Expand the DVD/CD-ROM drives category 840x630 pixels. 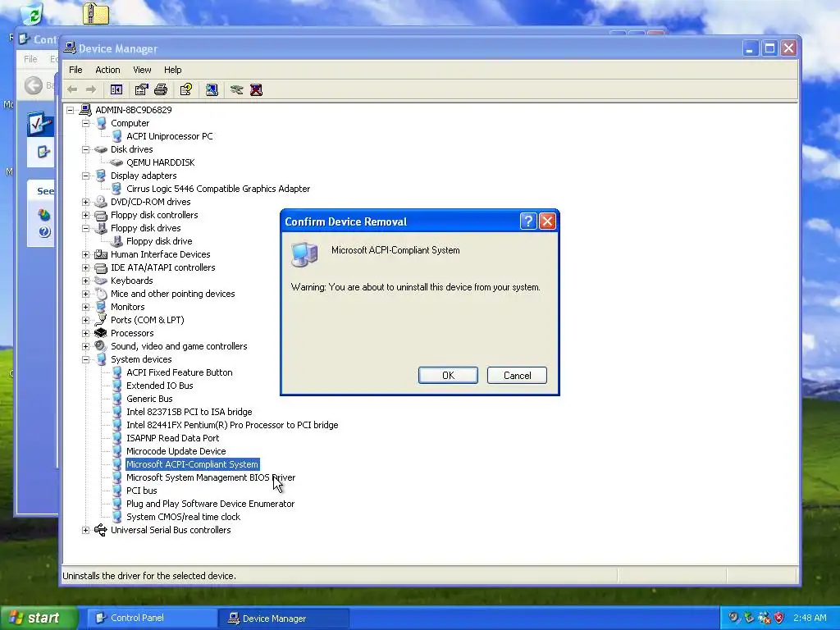click(x=85, y=202)
